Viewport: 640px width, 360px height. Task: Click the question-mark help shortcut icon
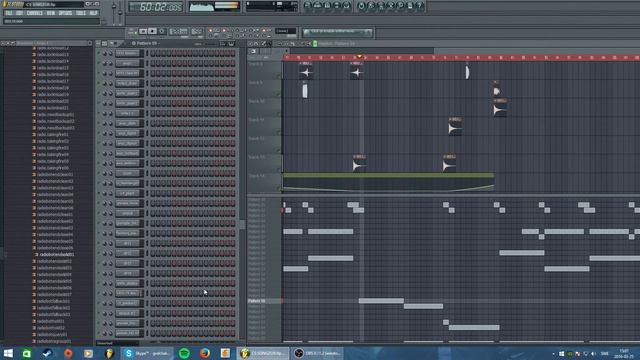pos(420,6)
